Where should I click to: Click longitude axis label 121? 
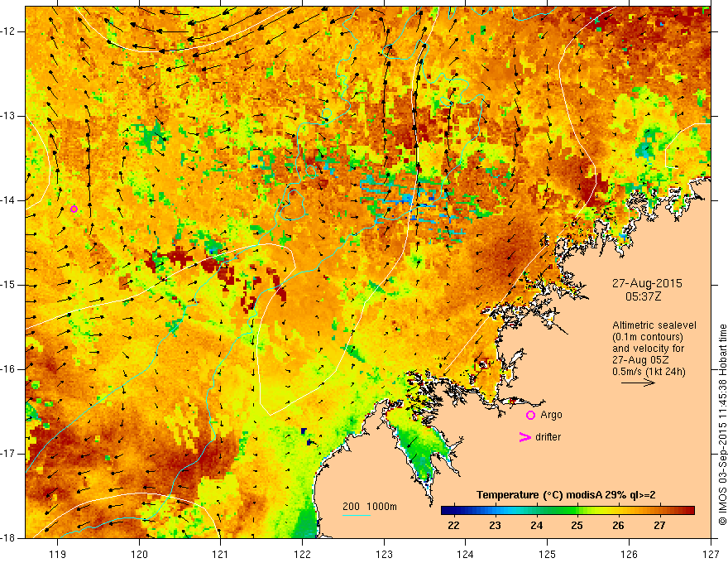click(x=221, y=554)
